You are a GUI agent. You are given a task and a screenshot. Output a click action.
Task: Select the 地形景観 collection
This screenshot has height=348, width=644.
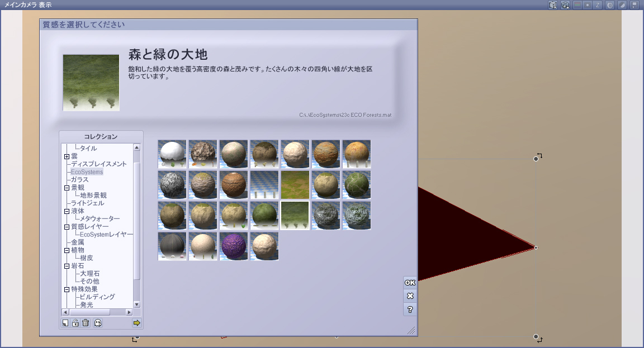click(93, 196)
